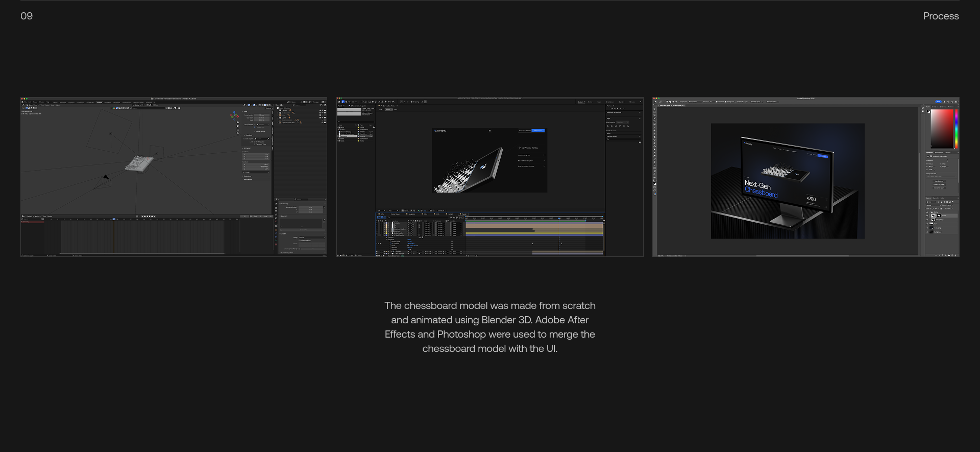Click the After Effects timeline playhead marker
The height and width of the screenshot is (452, 980).
coord(559,218)
